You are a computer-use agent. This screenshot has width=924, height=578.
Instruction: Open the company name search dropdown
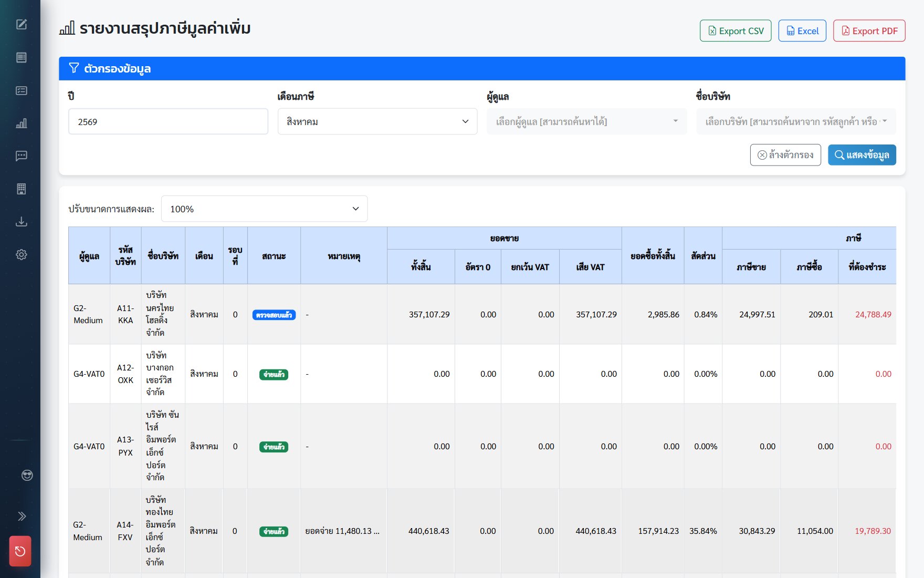(796, 121)
